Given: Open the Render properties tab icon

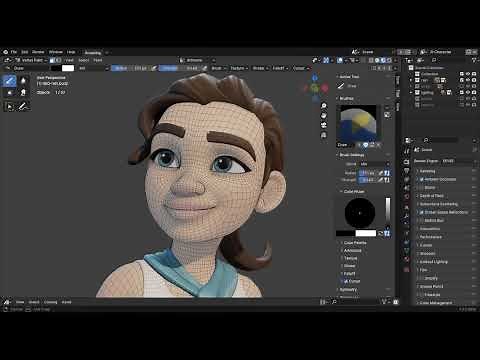Looking at the screenshot, I should (x=406, y=162).
